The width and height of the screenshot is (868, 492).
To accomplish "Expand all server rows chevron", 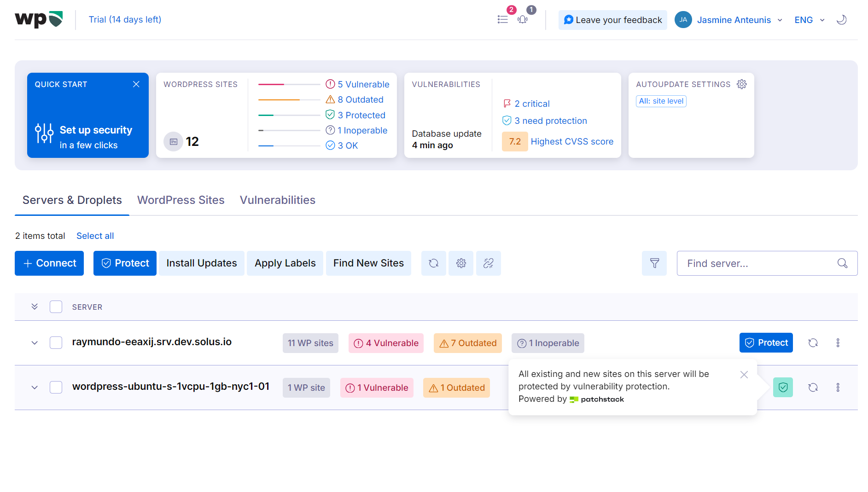I will tap(35, 307).
